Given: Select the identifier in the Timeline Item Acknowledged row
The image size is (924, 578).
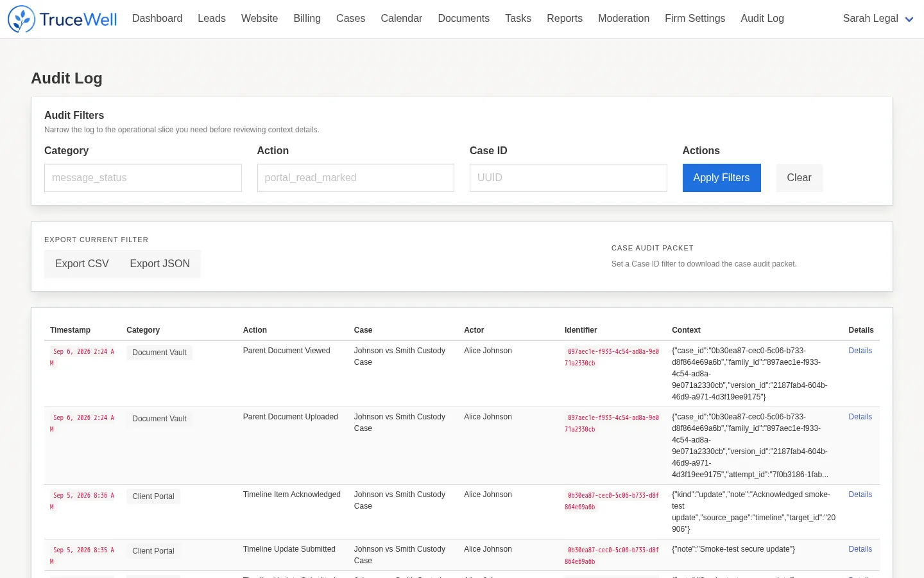Looking at the screenshot, I should coord(612,501).
